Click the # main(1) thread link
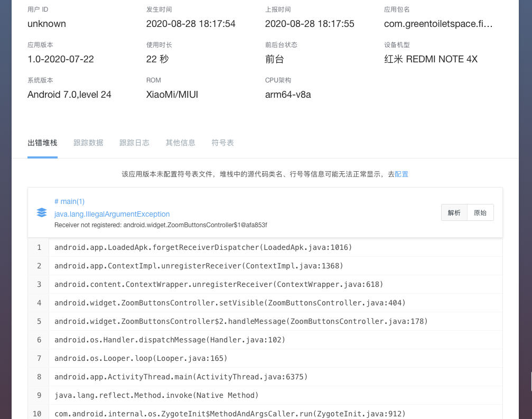The width and height of the screenshot is (532, 419). 69,201
